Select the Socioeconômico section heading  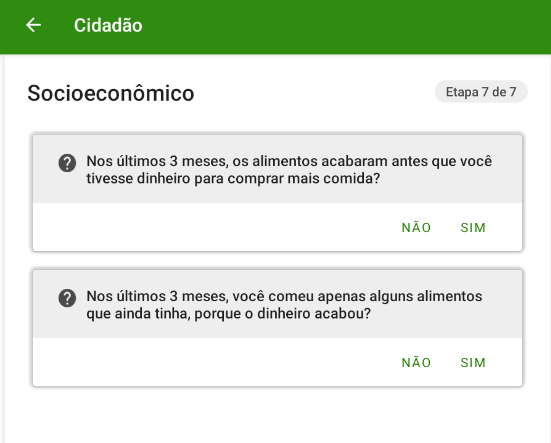pyautogui.click(x=111, y=93)
